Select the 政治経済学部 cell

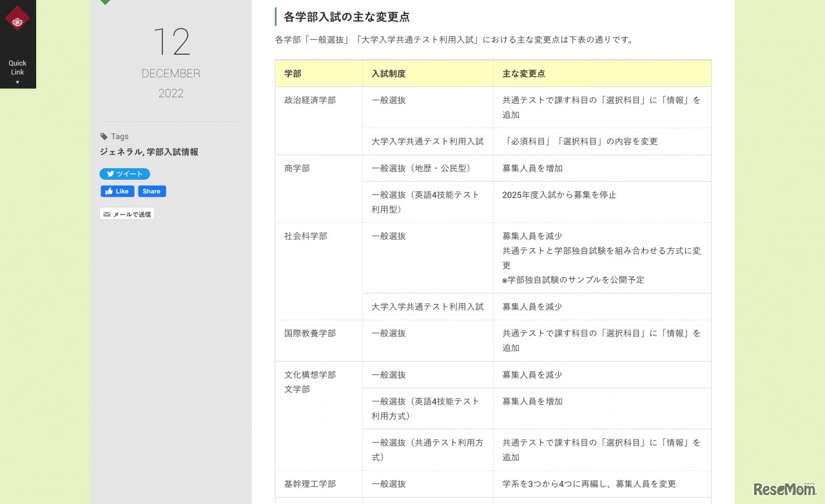coord(318,121)
